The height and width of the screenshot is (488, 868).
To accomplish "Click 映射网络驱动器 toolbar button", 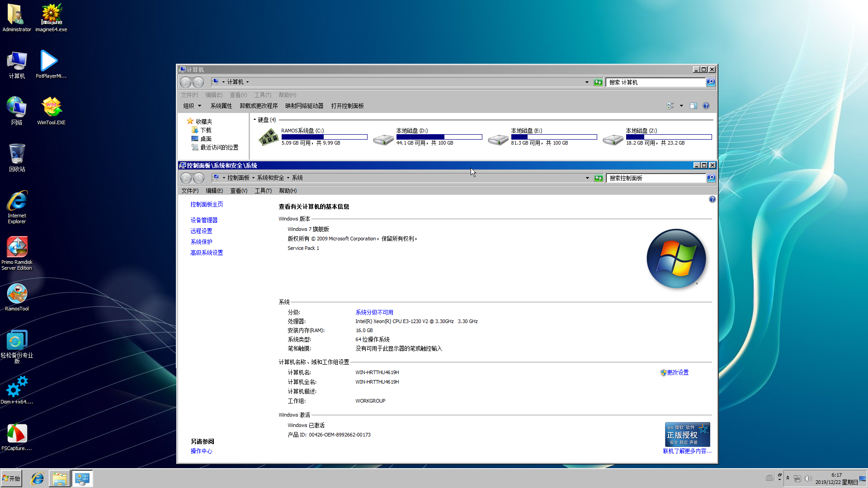I will coord(304,106).
